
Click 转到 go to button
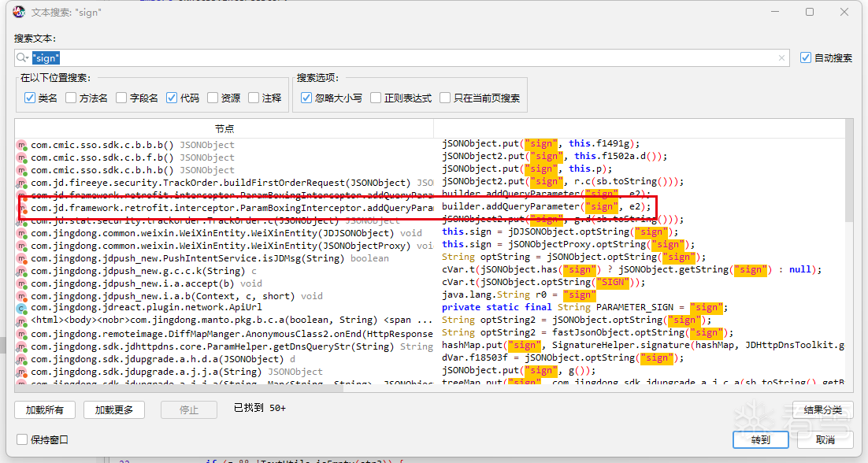(x=761, y=439)
